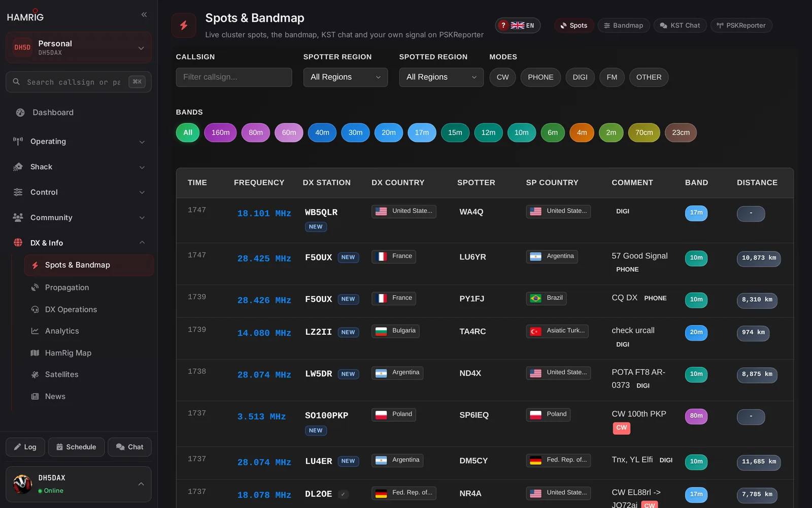
Task: Click the search magnifier icon
Action: click(16, 82)
